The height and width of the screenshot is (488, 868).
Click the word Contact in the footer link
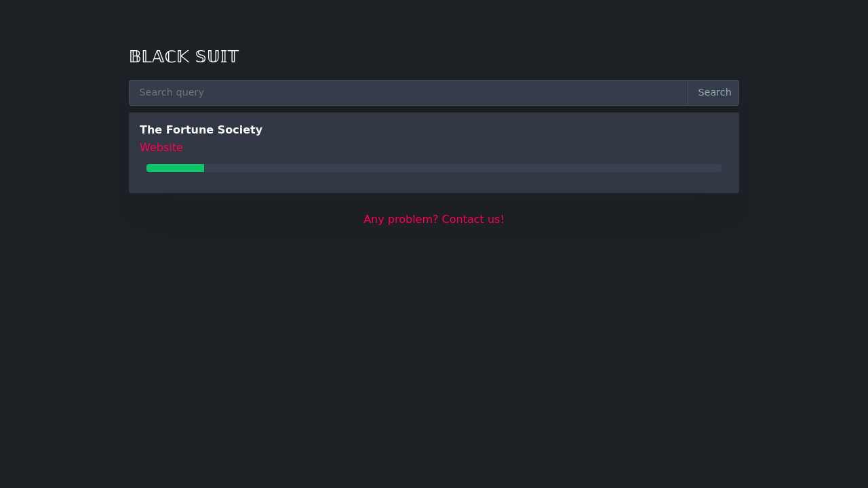point(462,220)
